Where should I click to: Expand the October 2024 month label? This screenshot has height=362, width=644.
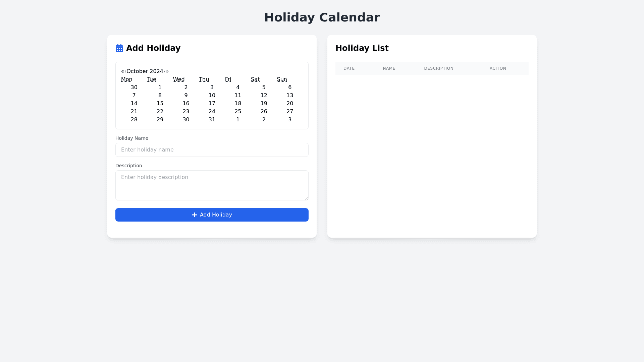[x=145, y=71]
